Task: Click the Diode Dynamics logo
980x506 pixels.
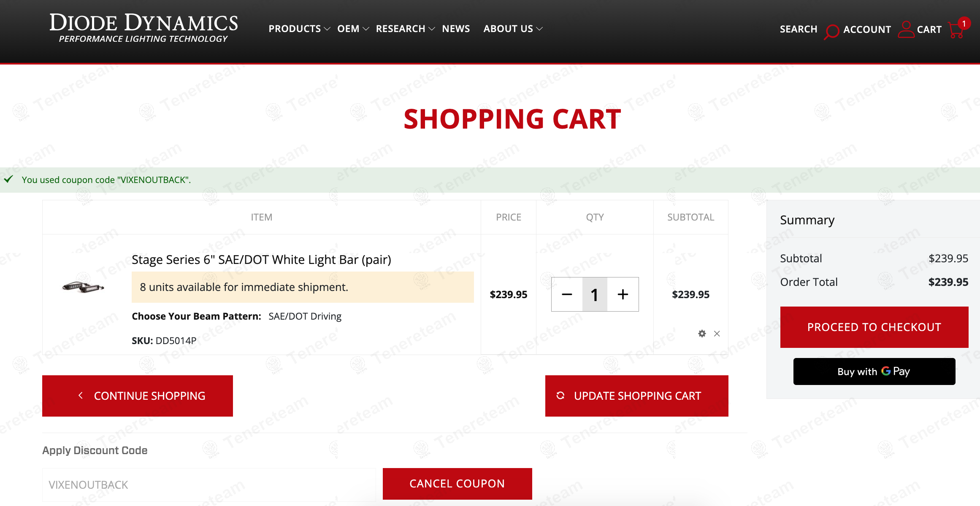Action: [143, 27]
